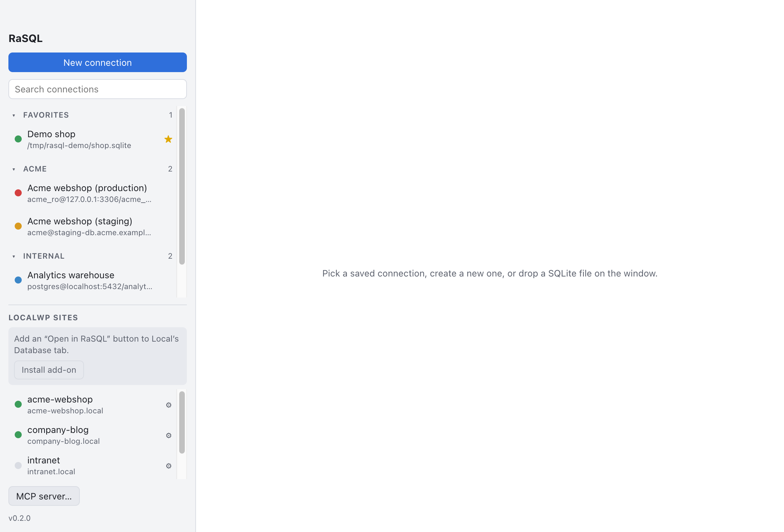Create a New connection
784x532 pixels.
coord(98,62)
